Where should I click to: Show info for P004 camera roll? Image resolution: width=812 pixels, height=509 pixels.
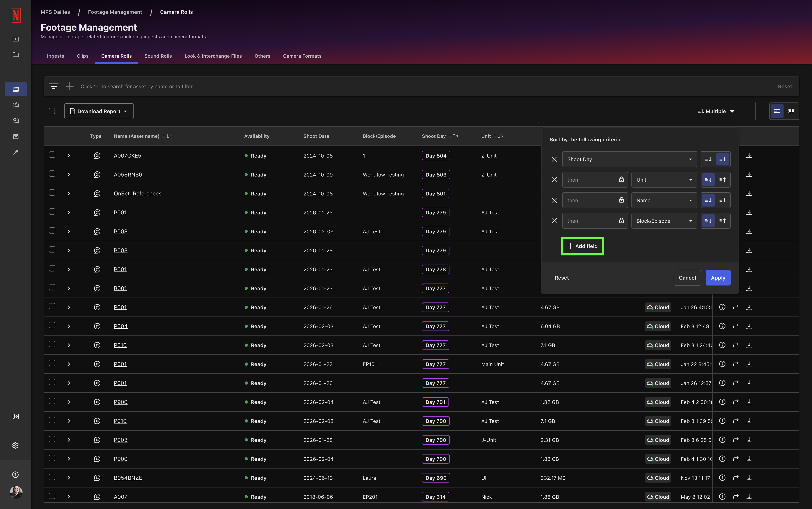point(722,326)
